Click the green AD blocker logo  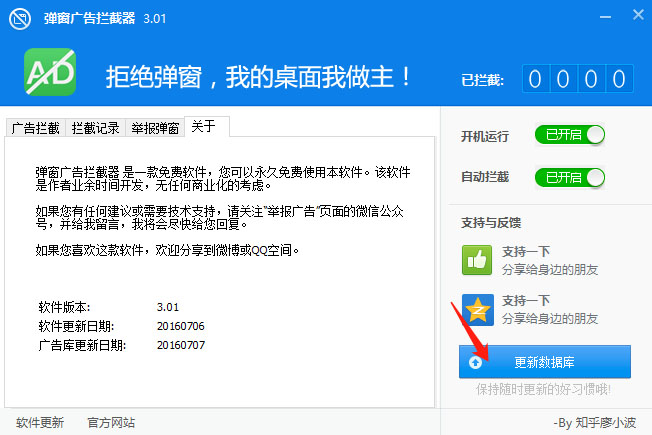50,72
